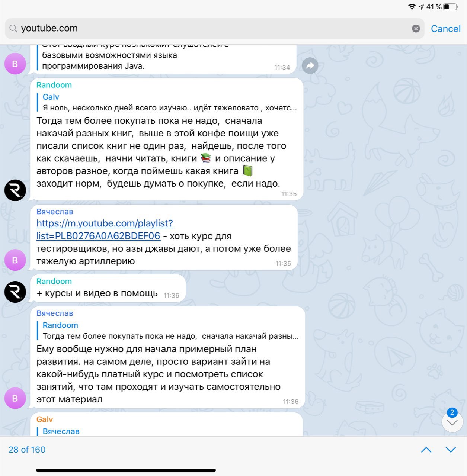Screen dimensions: 467x476
Task: Open the 28 of 160 results counter
Action: coord(27,450)
